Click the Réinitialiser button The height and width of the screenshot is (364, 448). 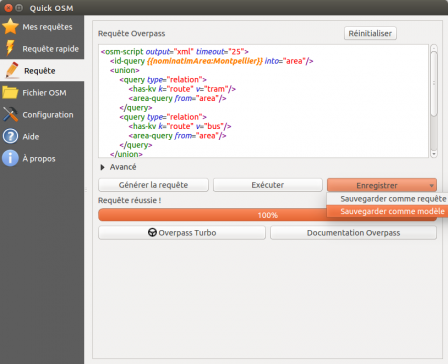click(x=370, y=33)
